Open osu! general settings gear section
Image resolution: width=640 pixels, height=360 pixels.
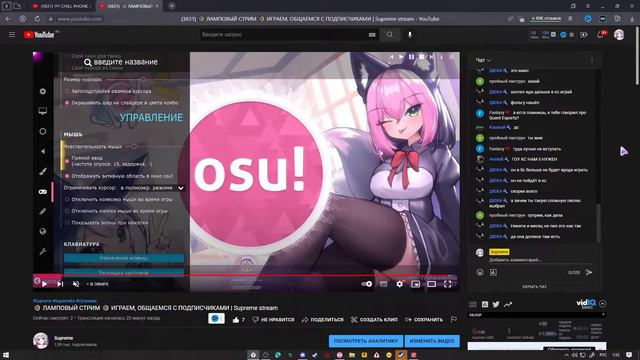pos(42,91)
